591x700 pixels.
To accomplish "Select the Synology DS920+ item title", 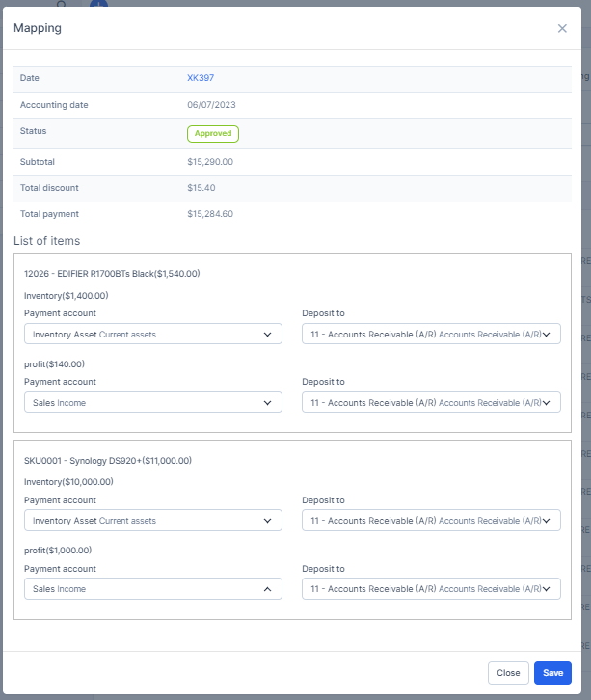I will 108,461.
